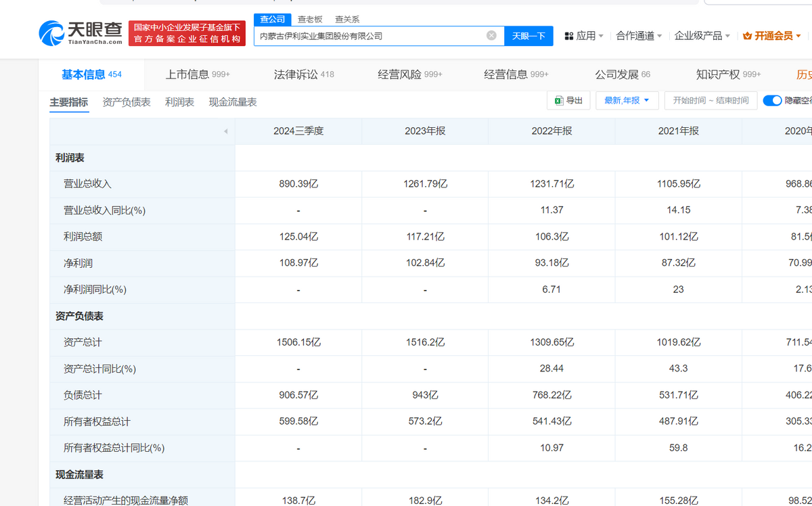Click the 查关系 search mode link
The image size is (812, 506).
pos(347,20)
